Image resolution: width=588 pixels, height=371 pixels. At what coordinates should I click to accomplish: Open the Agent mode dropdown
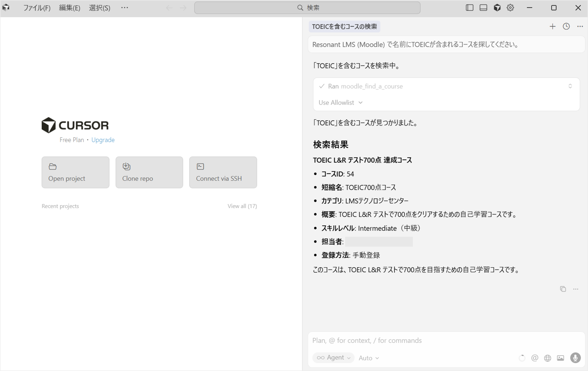tap(333, 358)
